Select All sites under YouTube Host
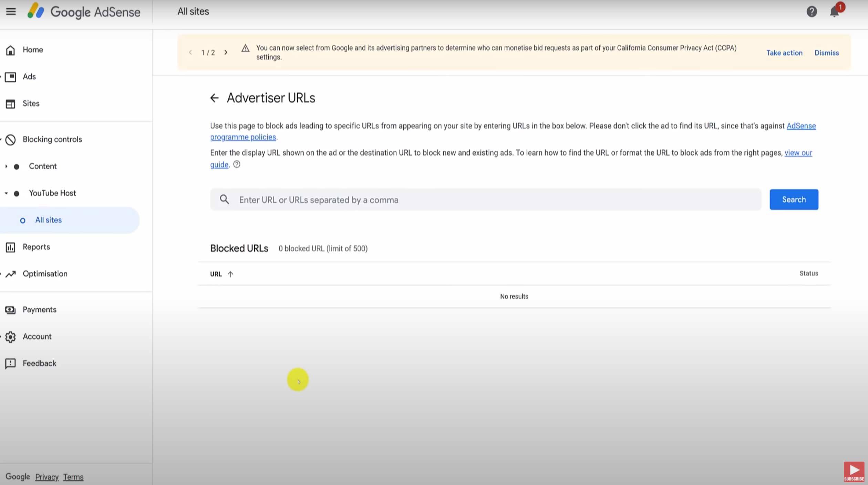The image size is (868, 485). [x=48, y=220]
